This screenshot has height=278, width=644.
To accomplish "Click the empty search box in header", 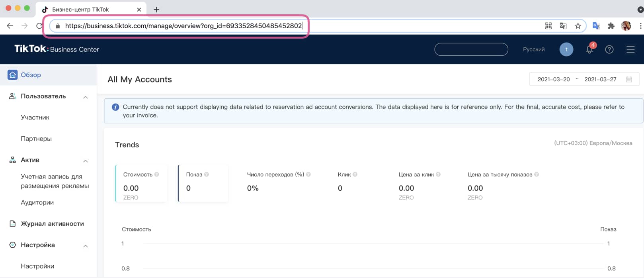I will 471,49.
